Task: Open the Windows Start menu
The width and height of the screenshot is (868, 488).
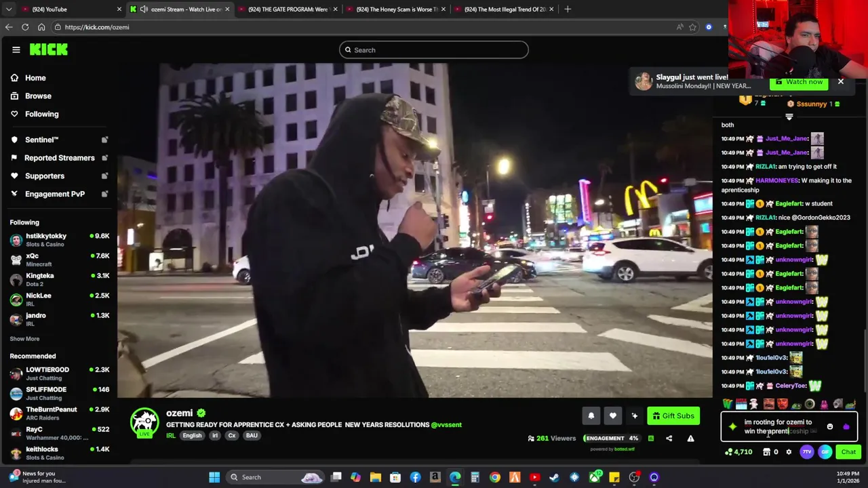Action: click(x=214, y=477)
